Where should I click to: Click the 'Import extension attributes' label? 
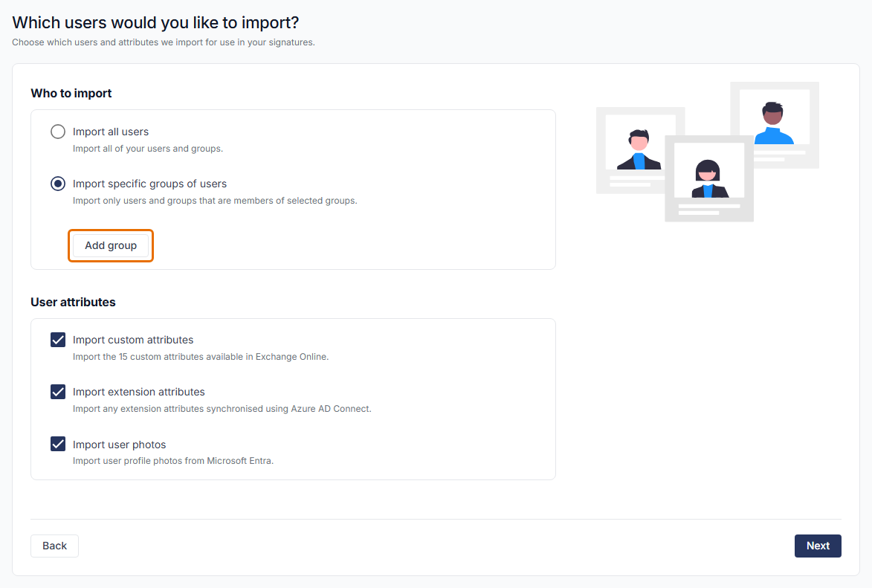coord(138,392)
